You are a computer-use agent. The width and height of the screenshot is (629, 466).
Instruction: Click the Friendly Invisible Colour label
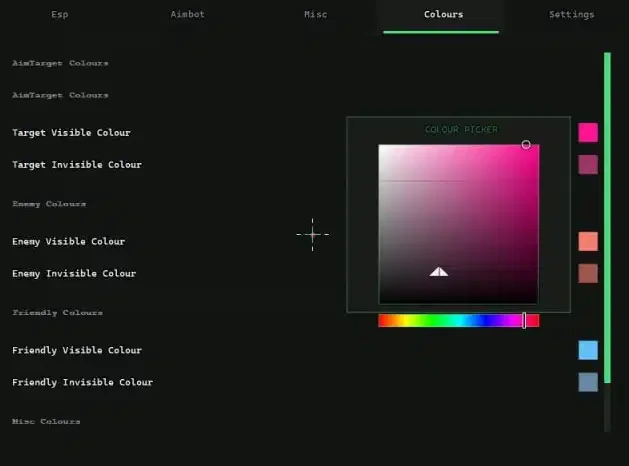point(82,382)
